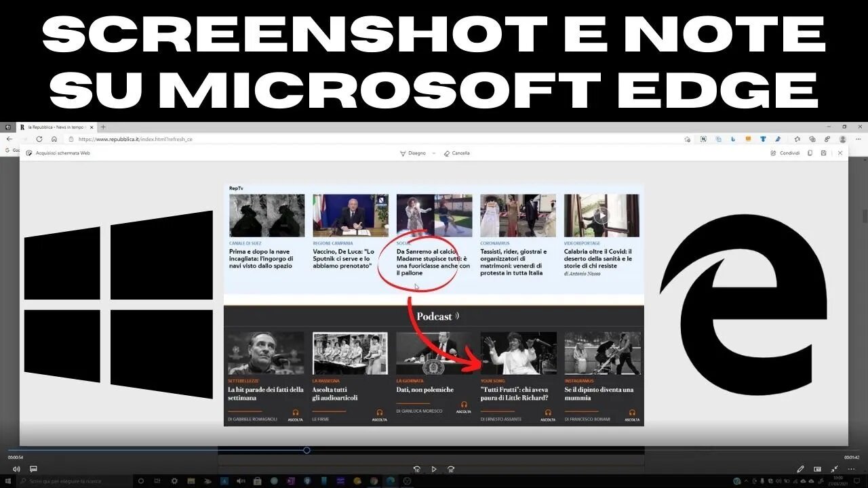The height and width of the screenshot is (488, 868).
Task: Open the Settings gear on the taskbar
Action: point(174,481)
